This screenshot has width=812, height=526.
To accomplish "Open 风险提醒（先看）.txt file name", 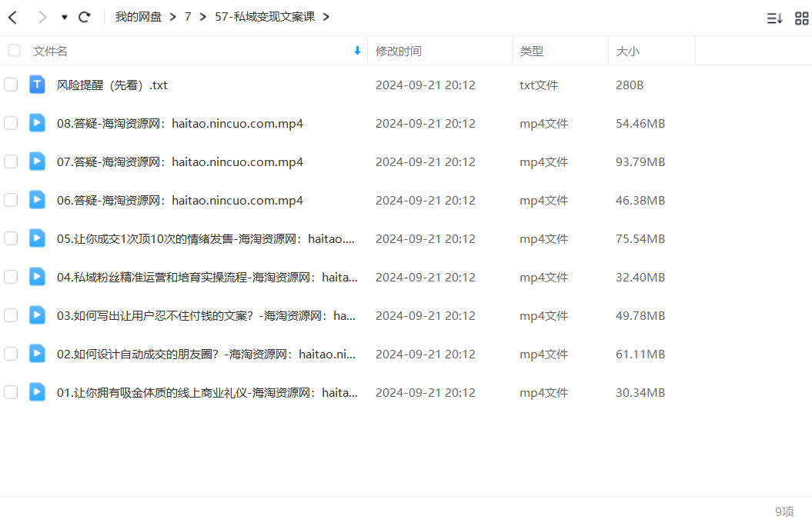I will click(x=112, y=85).
